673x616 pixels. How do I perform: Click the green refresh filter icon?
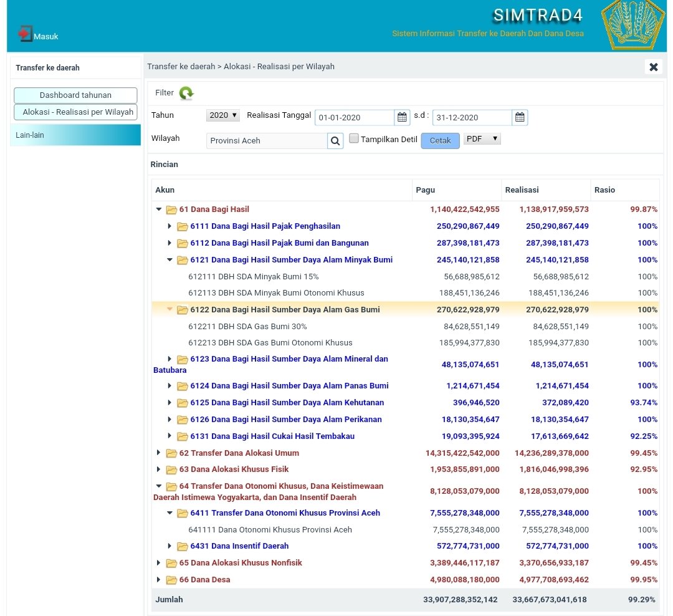click(x=186, y=93)
